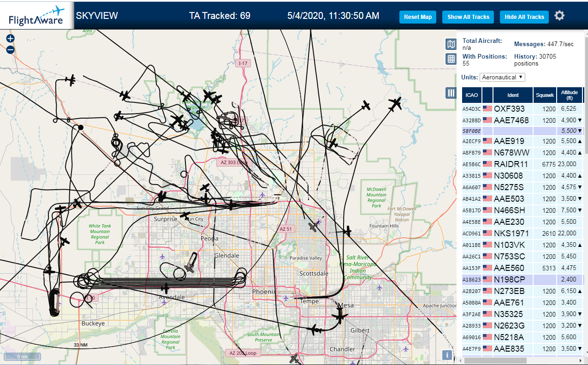The height and width of the screenshot is (365, 588).
Task: Select the row with ICAO 58F0BE
Action: click(x=523, y=131)
